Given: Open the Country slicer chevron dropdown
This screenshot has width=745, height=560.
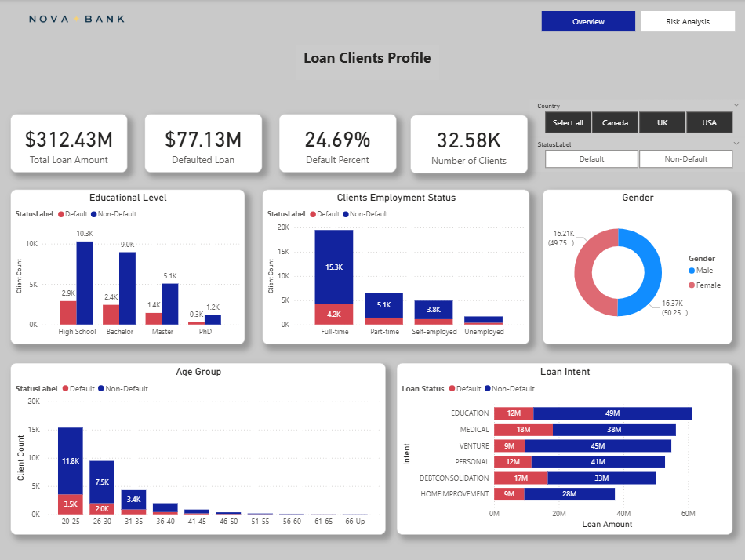Looking at the screenshot, I should click(736, 104).
